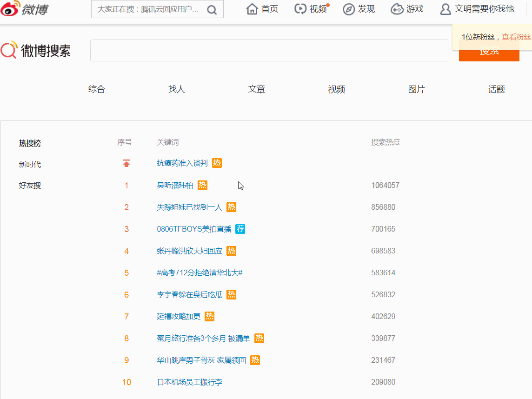The image size is (532, 399).
Task: Open 日本机场员工搬行李 topic
Action: [x=190, y=382]
